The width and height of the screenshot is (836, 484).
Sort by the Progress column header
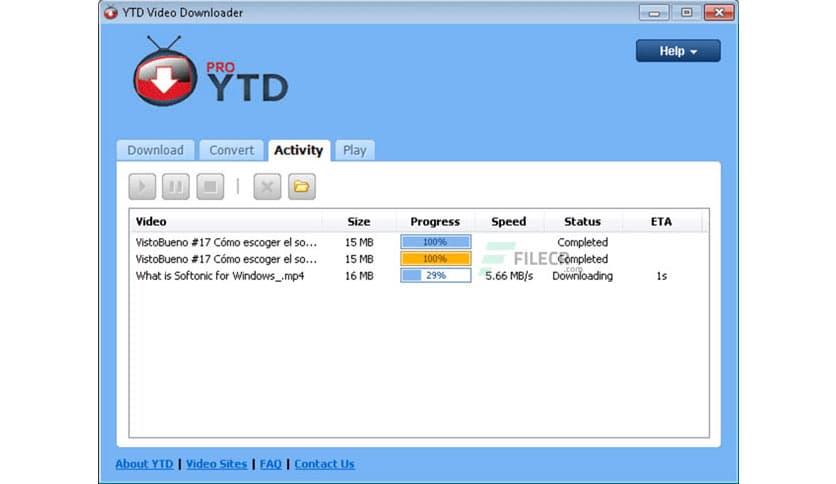[435, 221]
